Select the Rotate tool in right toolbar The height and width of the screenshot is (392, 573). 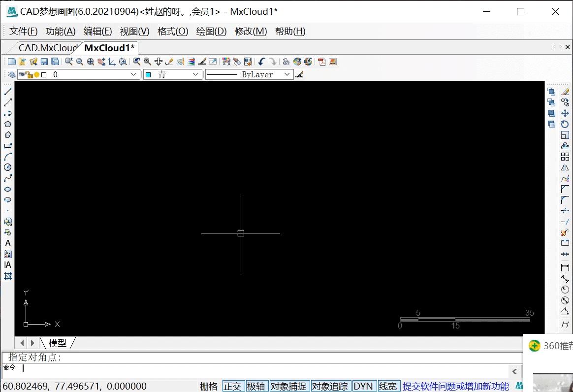tap(565, 124)
